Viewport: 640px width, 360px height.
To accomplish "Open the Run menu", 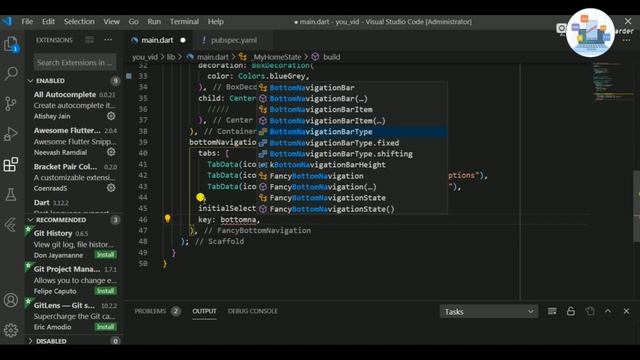I will point(154,22).
